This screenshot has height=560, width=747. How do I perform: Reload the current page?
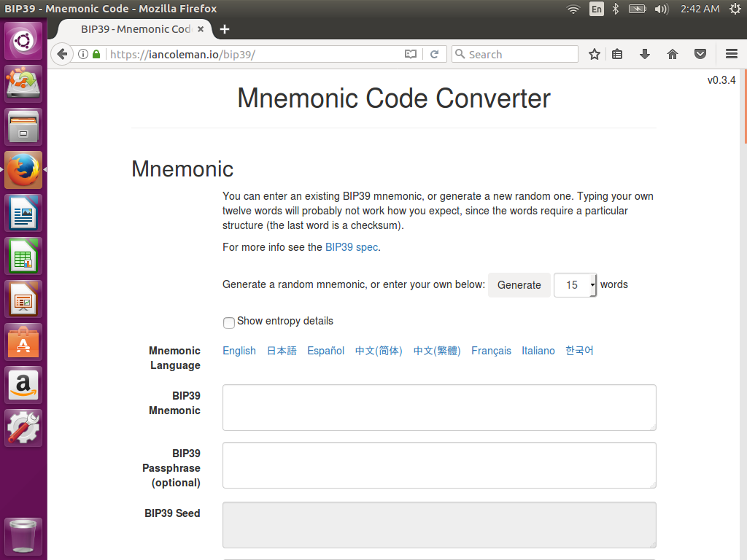tap(434, 53)
